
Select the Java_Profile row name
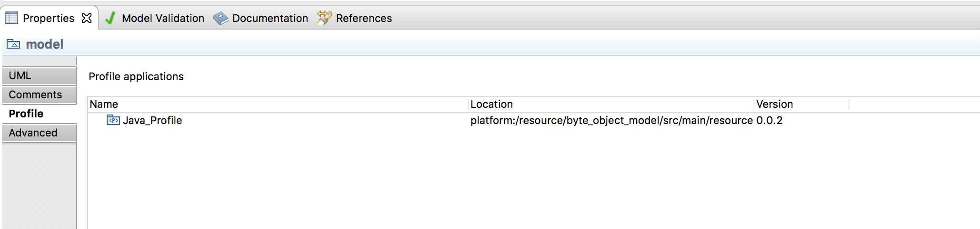(152, 120)
